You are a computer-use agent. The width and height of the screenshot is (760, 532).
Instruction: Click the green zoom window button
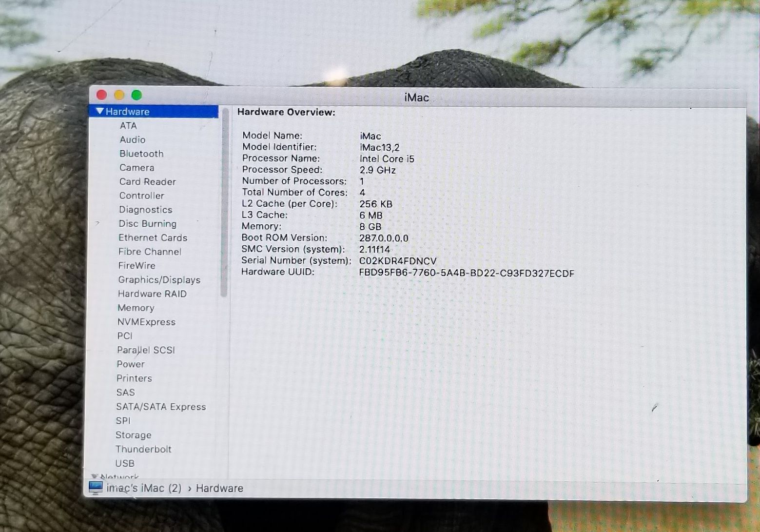[x=136, y=95]
